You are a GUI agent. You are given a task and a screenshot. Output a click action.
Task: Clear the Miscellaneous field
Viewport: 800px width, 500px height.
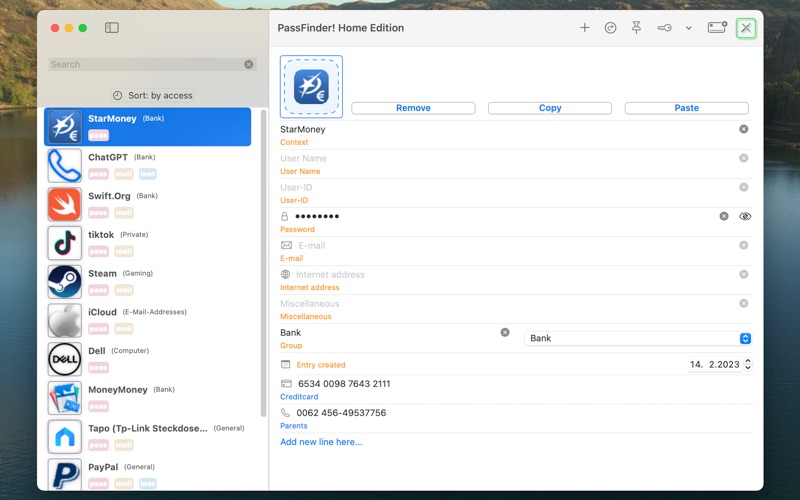tap(744, 304)
